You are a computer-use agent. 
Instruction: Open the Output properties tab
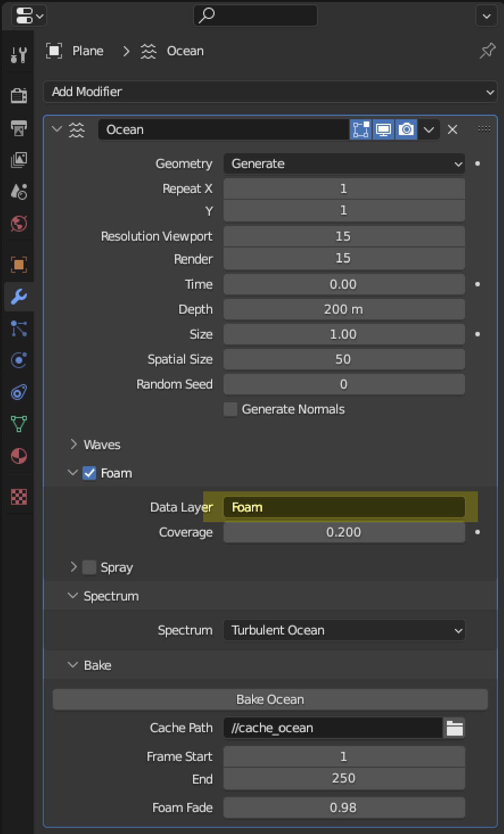click(x=19, y=128)
